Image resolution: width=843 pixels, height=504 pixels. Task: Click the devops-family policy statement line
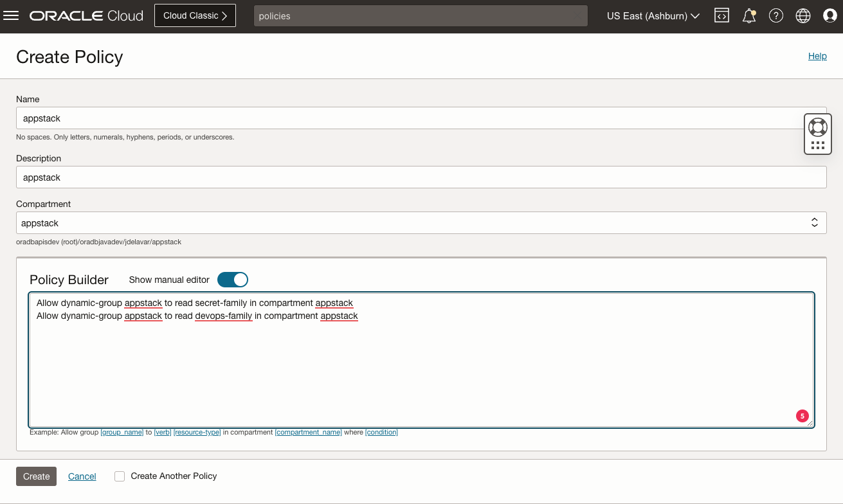[197, 316]
